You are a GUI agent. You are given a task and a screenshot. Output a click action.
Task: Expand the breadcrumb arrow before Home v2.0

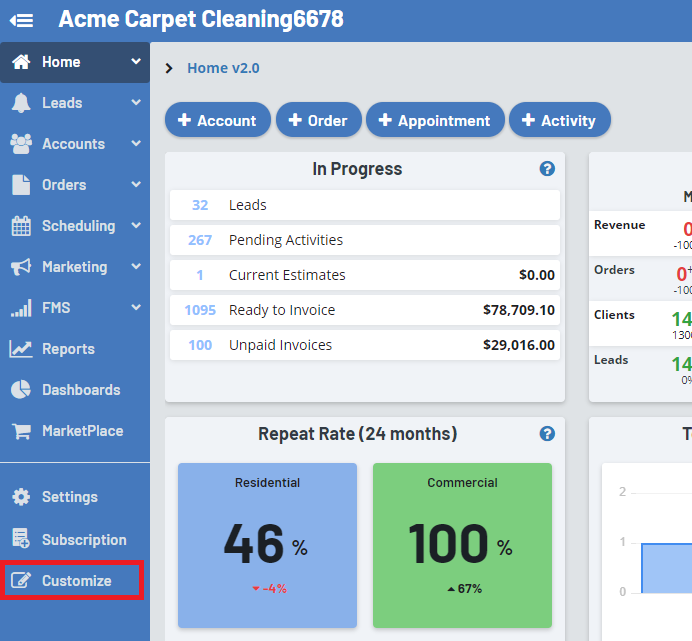(169, 68)
